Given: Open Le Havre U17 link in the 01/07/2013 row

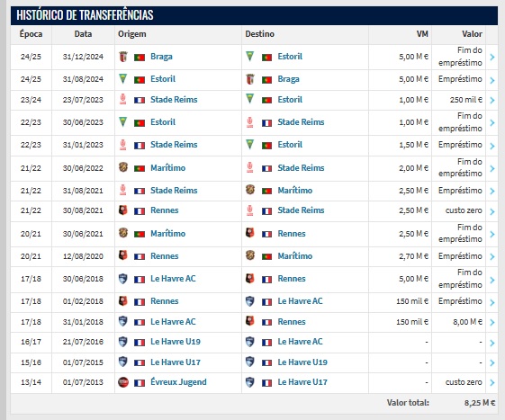Looking at the screenshot, I should (302, 382).
